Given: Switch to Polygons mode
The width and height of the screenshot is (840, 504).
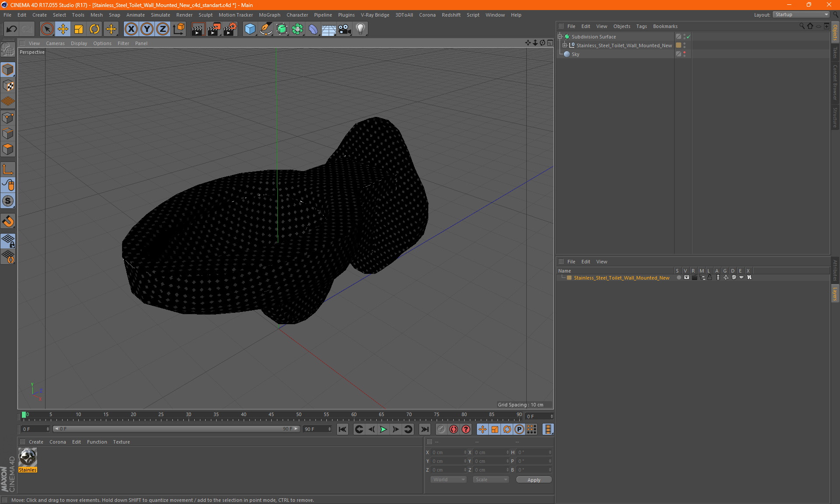Looking at the screenshot, I should tap(8, 149).
